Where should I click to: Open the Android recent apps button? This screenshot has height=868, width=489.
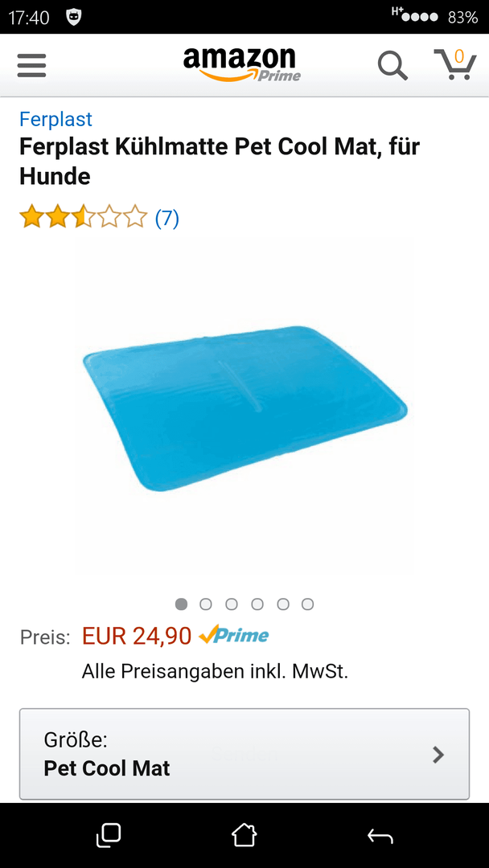(109, 835)
